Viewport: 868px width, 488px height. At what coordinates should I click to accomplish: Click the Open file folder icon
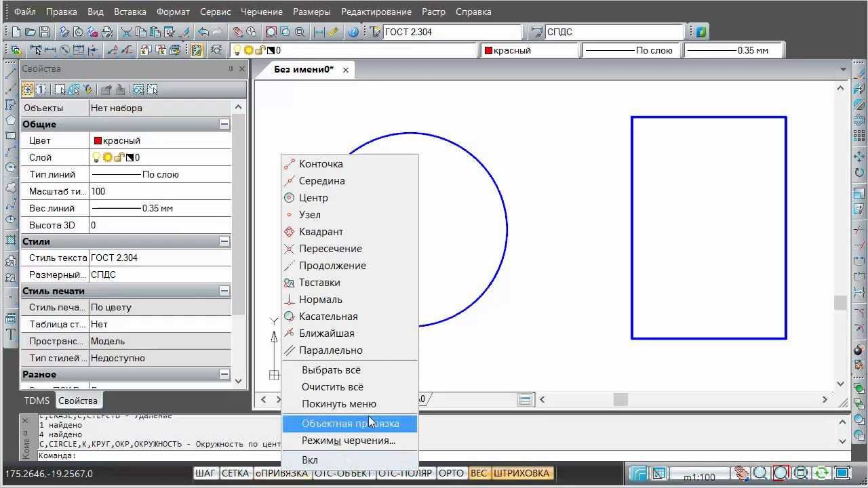tap(31, 32)
